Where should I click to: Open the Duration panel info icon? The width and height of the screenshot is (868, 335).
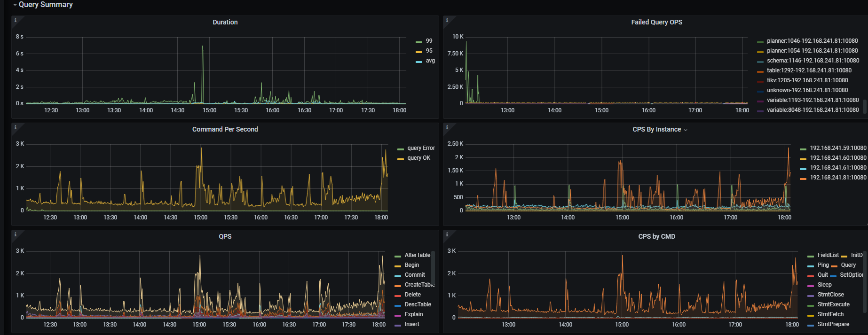coord(16,20)
